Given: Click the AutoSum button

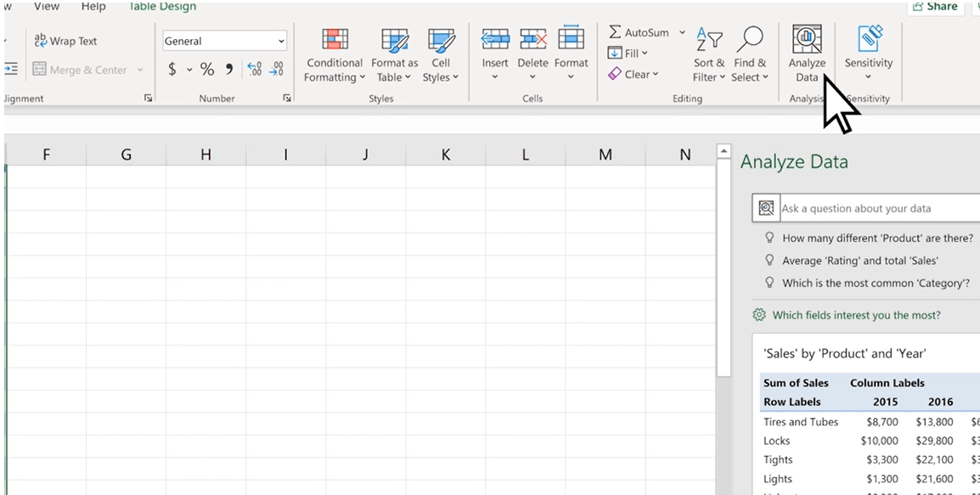Looking at the screenshot, I should [638, 32].
